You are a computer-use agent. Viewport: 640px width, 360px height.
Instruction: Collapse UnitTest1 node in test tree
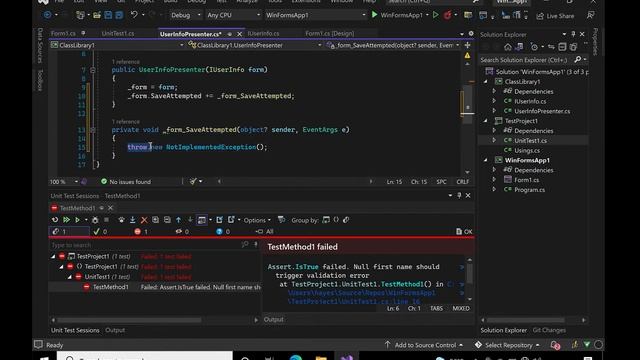(69, 277)
